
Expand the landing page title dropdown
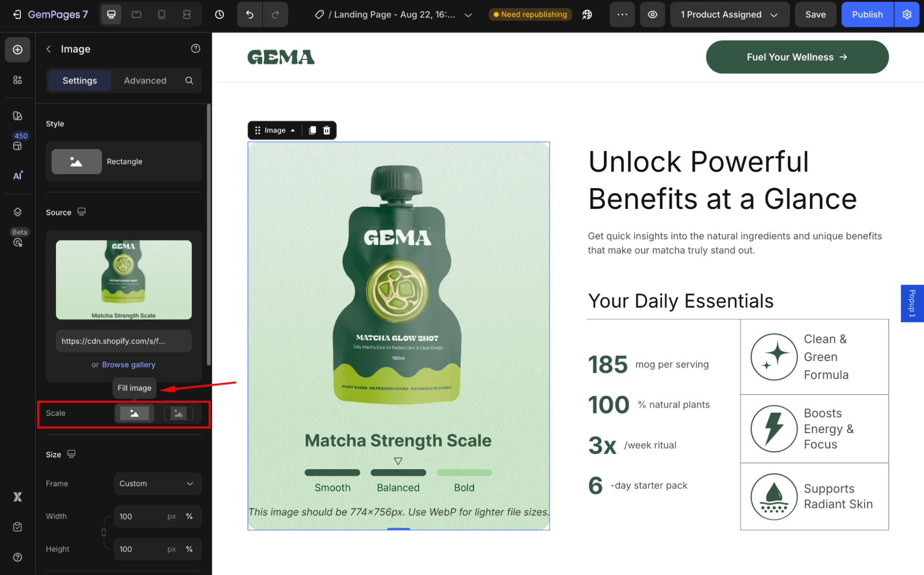pos(468,15)
